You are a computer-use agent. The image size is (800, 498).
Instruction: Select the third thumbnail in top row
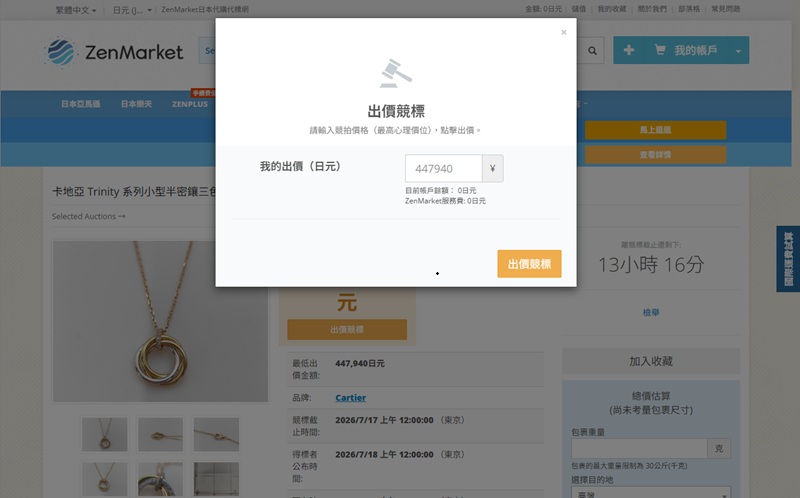point(216,434)
